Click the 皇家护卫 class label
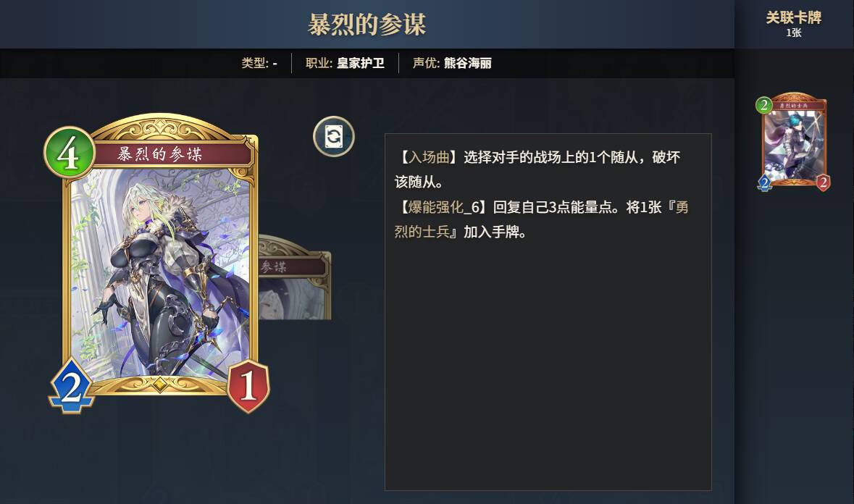 (x=361, y=63)
